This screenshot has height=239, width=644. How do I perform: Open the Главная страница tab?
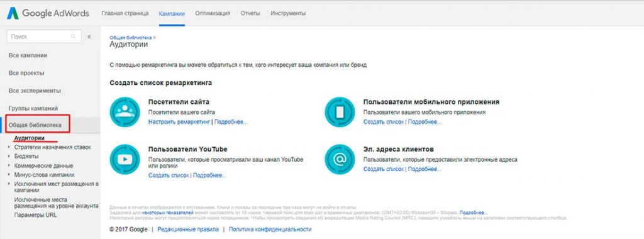(125, 14)
